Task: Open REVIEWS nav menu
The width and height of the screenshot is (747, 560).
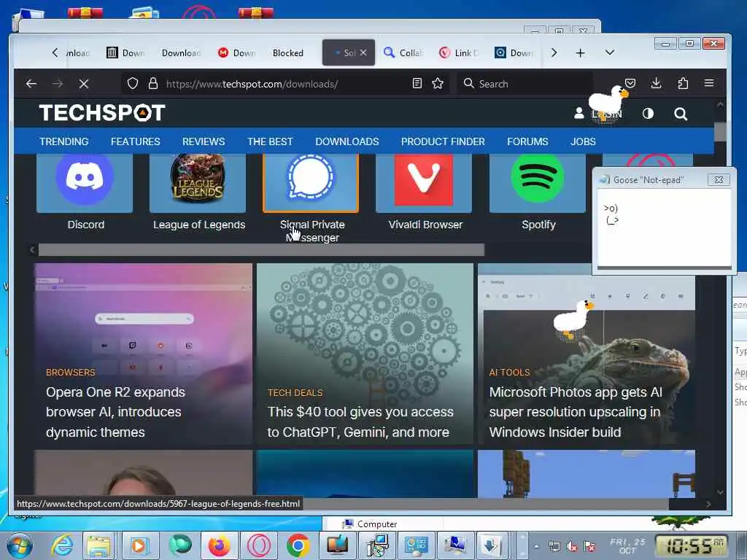Action: [x=204, y=141]
